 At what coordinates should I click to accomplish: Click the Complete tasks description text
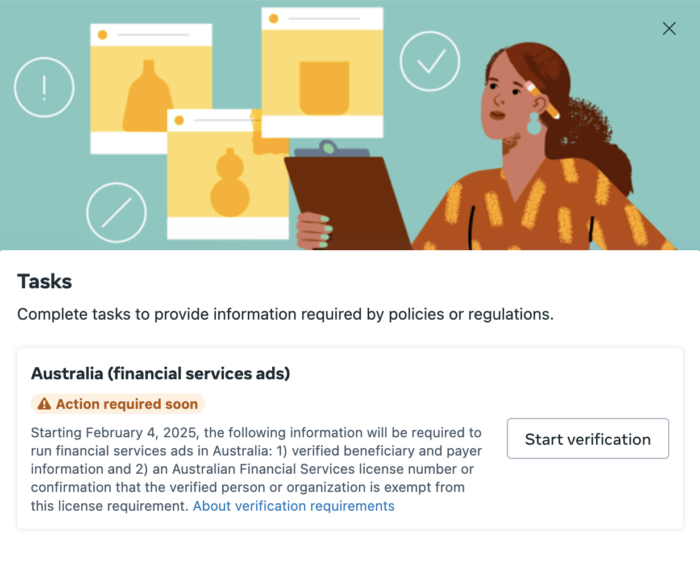(x=285, y=314)
